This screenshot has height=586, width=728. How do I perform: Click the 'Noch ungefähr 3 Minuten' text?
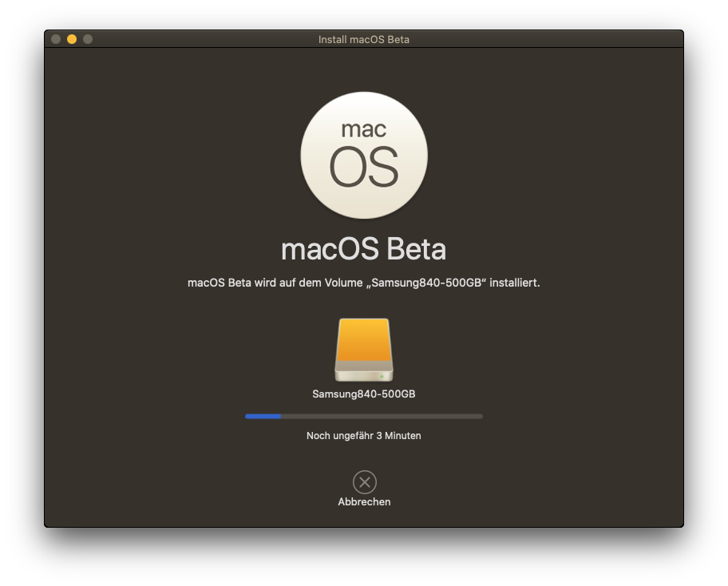[x=364, y=436]
